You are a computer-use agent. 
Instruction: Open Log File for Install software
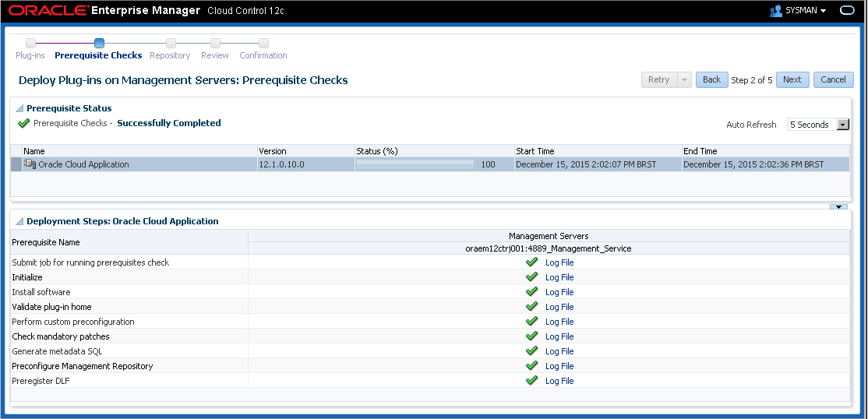tap(559, 292)
